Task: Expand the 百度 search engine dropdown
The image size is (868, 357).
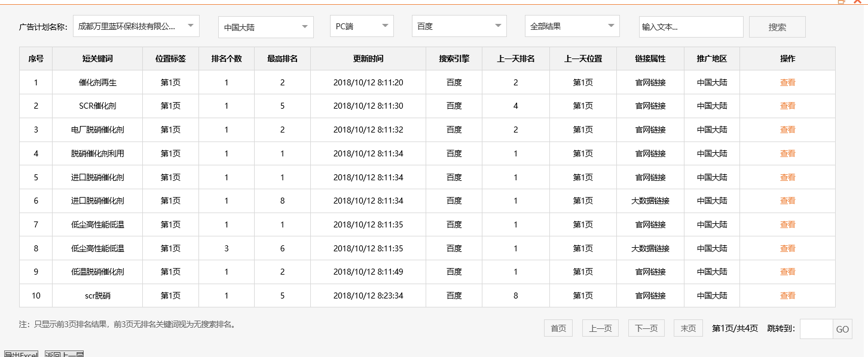Action: tap(459, 26)
